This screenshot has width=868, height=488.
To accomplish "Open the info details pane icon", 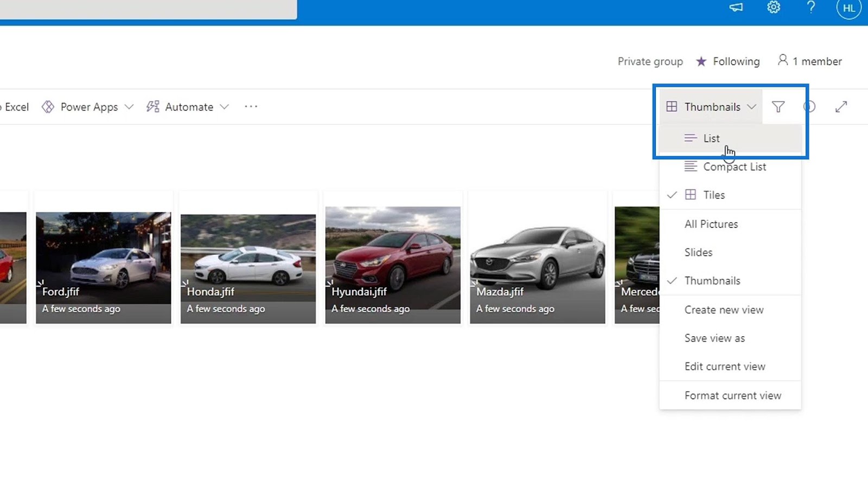I will click(809, 107).
